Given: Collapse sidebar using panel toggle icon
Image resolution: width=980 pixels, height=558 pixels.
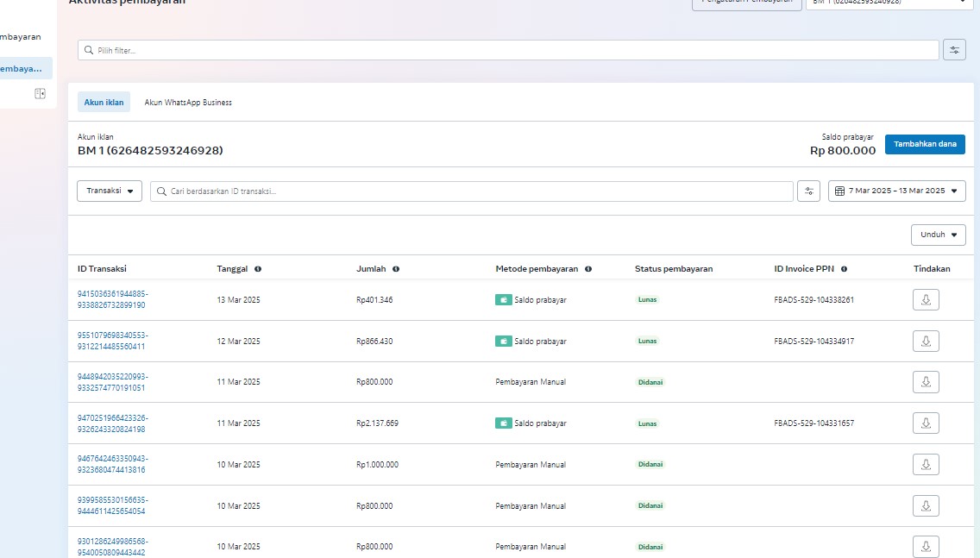Looking at the screenshot, I should coord(40,93).
